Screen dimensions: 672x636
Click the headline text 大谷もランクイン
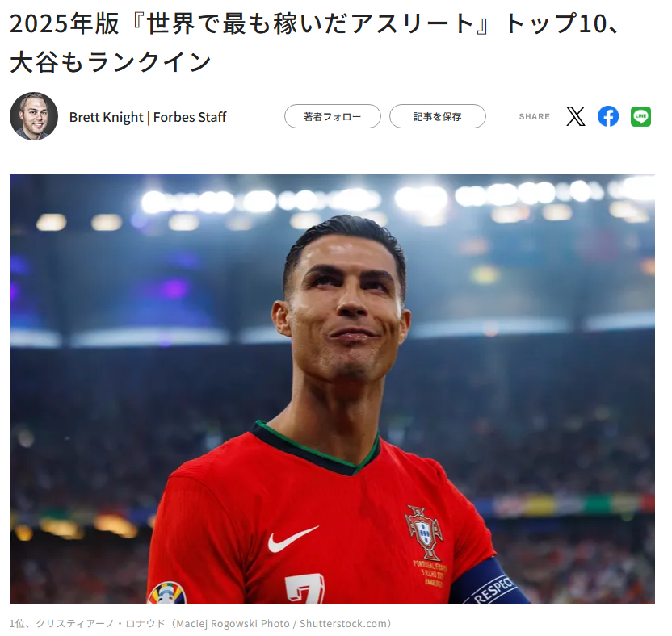(x=111, y=62)
